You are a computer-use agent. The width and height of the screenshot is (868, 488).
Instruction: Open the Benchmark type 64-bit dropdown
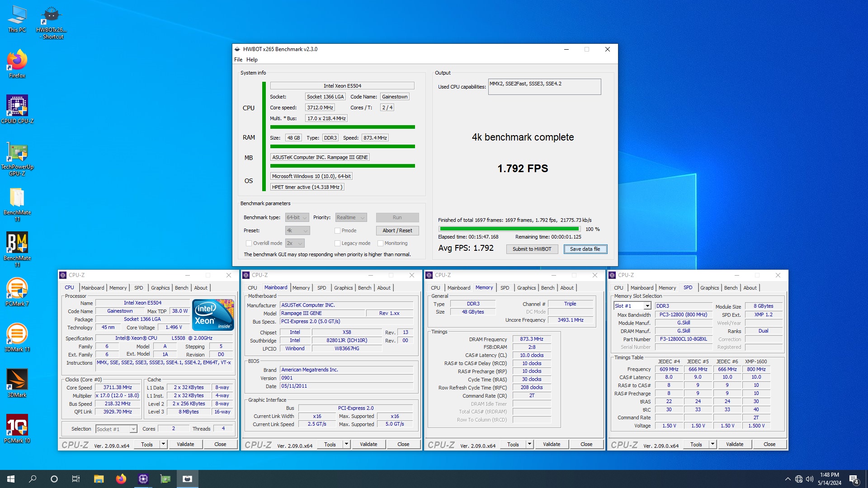(x=297, y=217)
